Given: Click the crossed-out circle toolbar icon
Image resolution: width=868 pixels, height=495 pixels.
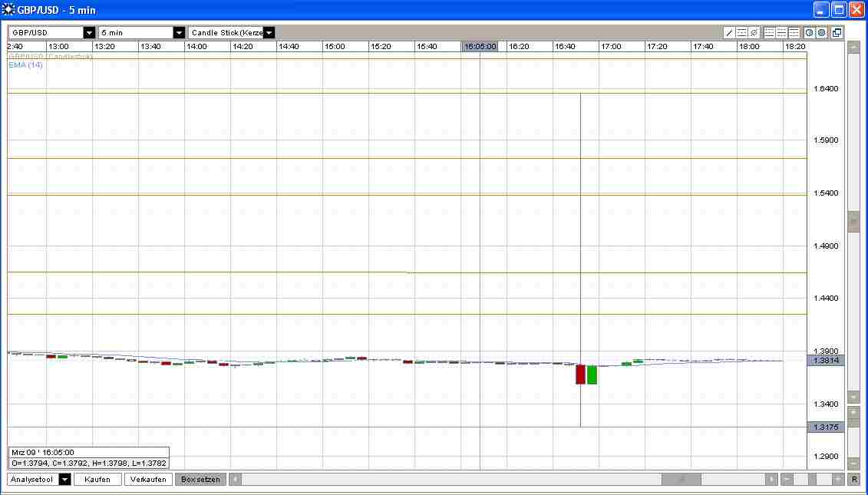Looking at the screenshot, I should [754, 33].
